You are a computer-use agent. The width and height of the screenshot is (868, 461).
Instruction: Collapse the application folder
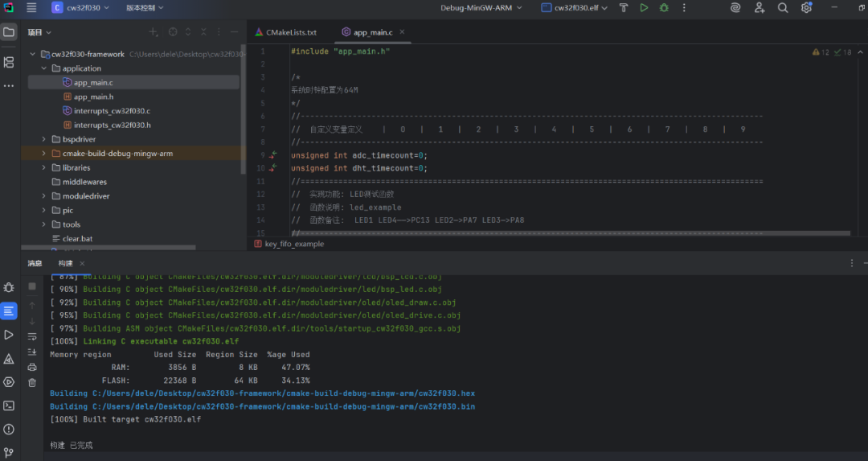[x=43, y=68]
